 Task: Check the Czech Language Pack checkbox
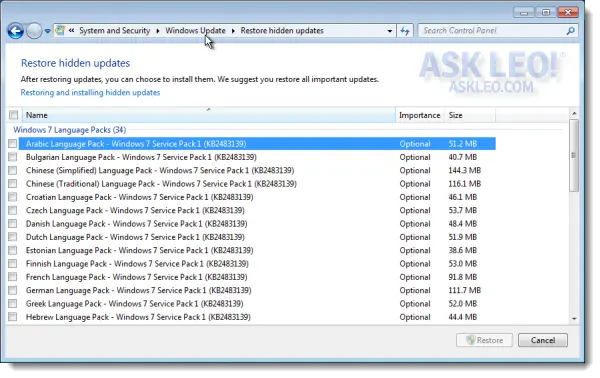tap(13, 210)
